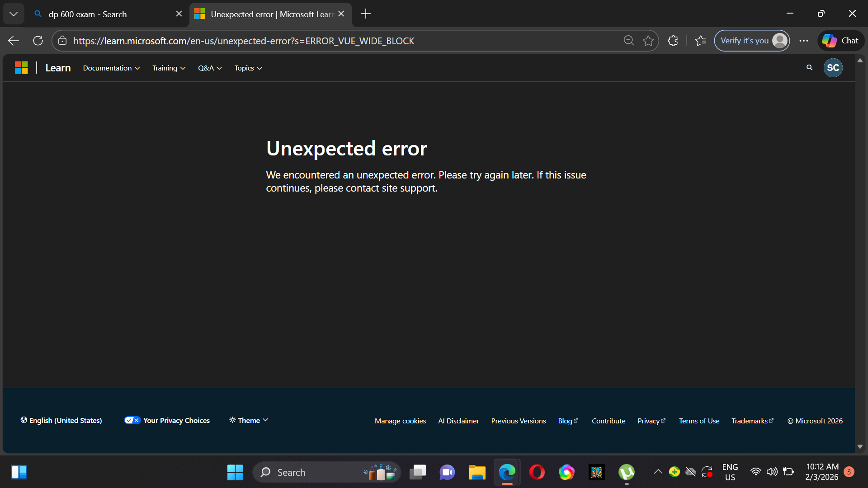Open the Terms of Use link
This screenshot has width=868, height=488.
tap(699, 421)
